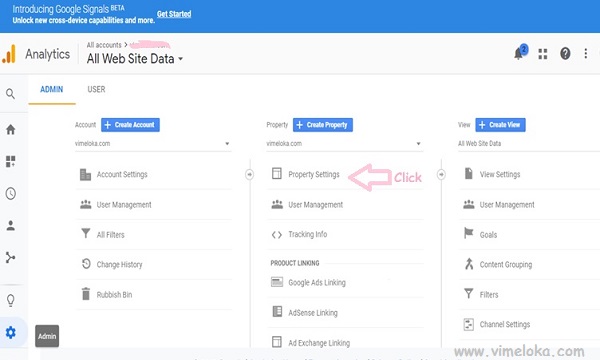600x360 pixels.
Task: Open User Management under View
Action: click(x=507, y=205)
